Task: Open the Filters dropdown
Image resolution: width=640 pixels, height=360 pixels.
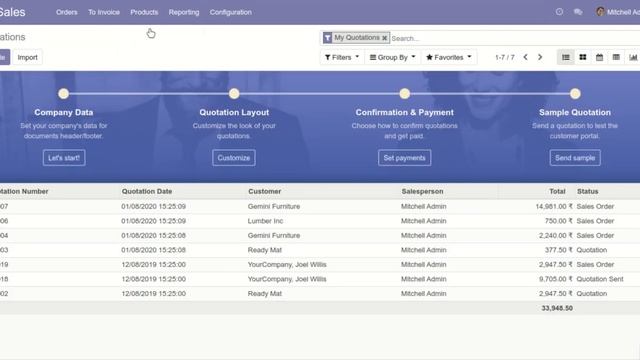Action: [342, 57]
